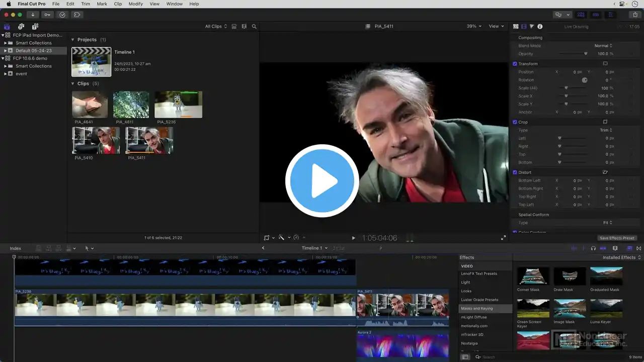Open the info inspector icon
The height and width of the screenshot is (362, 644).
tap(540, 26)
